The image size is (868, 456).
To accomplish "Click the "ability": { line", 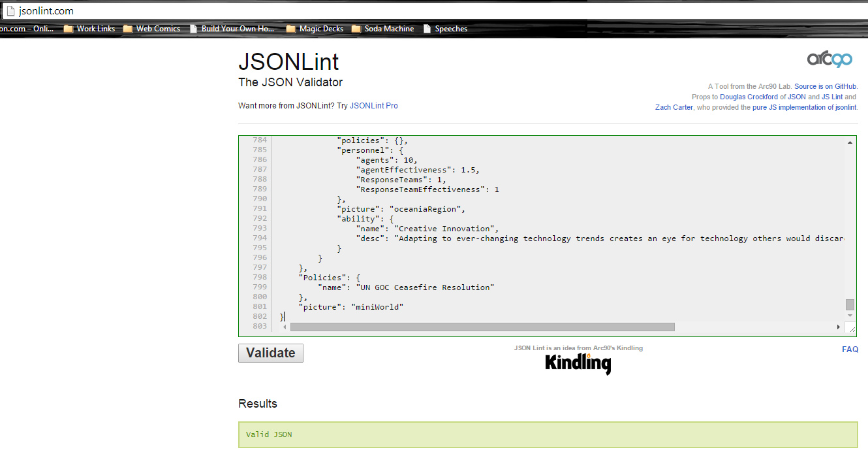I will coord(365,219).
